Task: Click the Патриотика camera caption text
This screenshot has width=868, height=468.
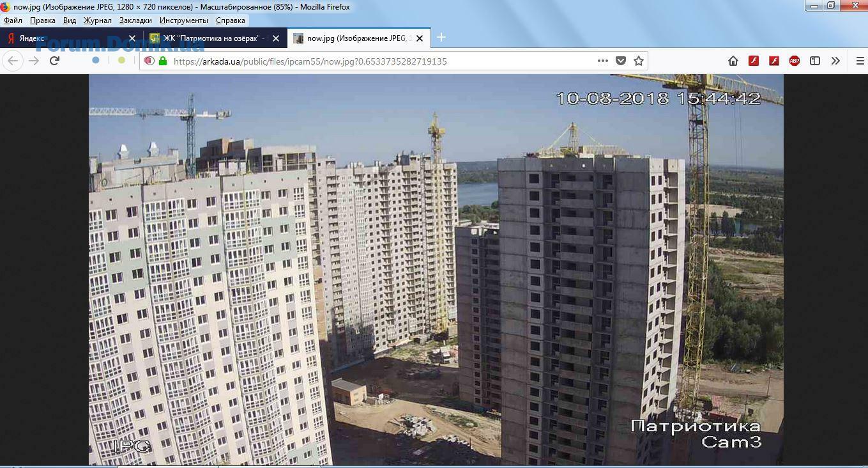Action: pyautogui.click(x=696, y=426)
